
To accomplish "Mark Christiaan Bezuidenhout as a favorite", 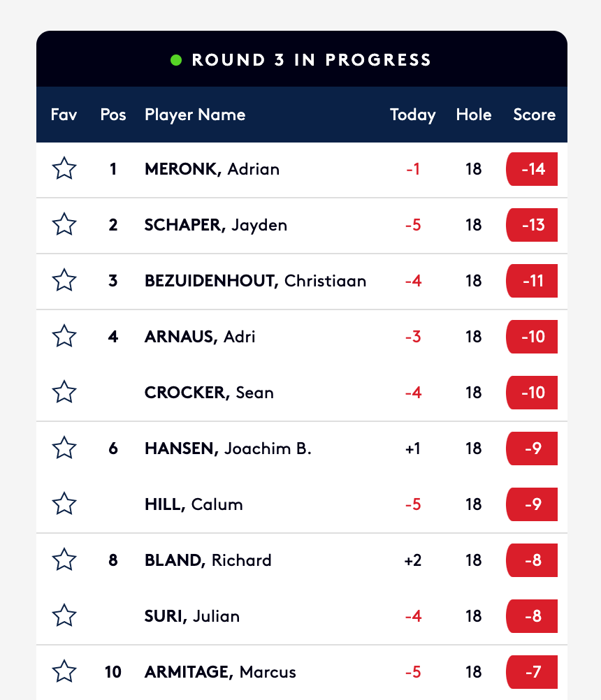I will point(64,280).
